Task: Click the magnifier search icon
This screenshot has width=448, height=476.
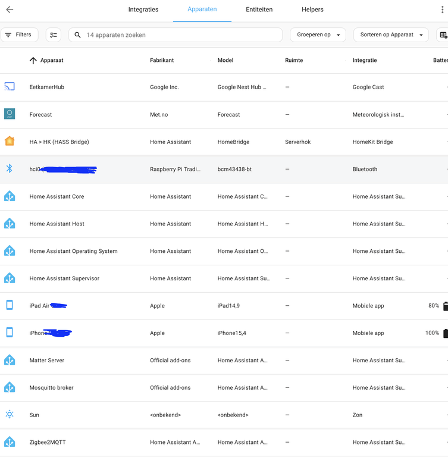Action: coord(78,35)
